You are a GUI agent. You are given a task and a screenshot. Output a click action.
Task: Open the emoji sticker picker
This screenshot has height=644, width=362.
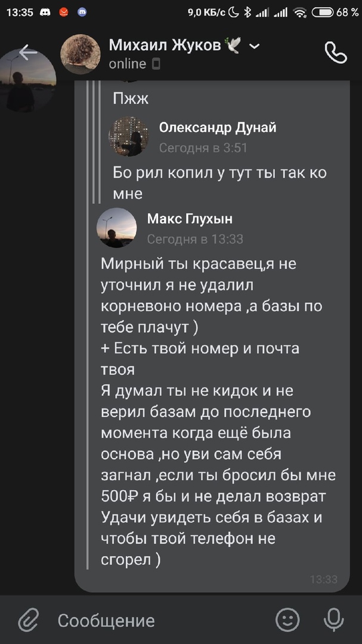coord(287,620)
